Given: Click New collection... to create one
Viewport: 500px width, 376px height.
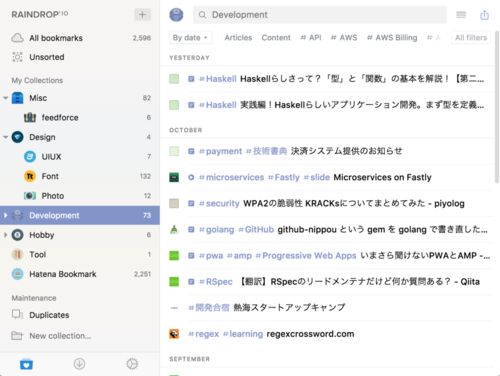Looking at the screenshot, I should [80, 336].
